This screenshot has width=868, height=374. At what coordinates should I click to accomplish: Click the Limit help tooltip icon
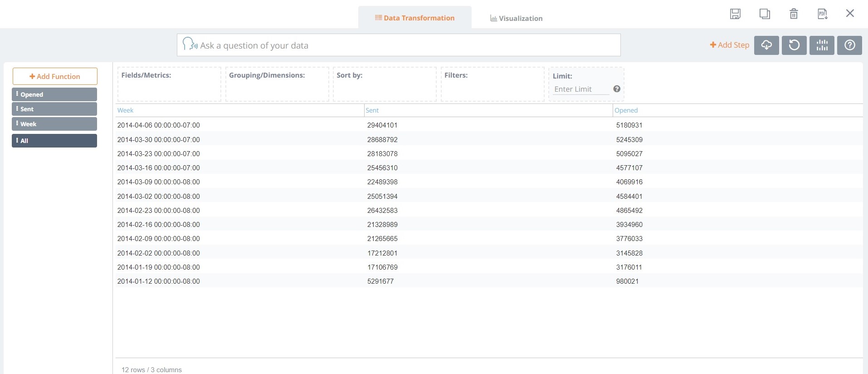617,89
